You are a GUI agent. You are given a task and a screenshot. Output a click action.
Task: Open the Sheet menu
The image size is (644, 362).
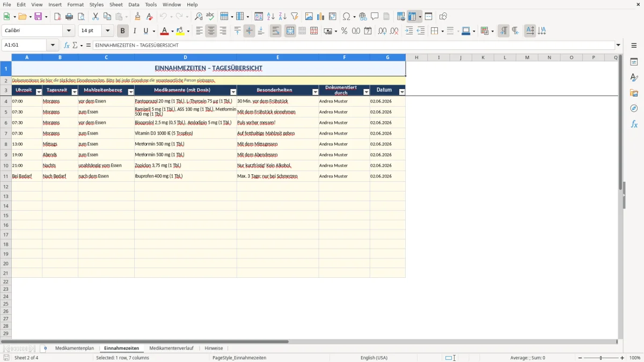[x=116, y=4]
